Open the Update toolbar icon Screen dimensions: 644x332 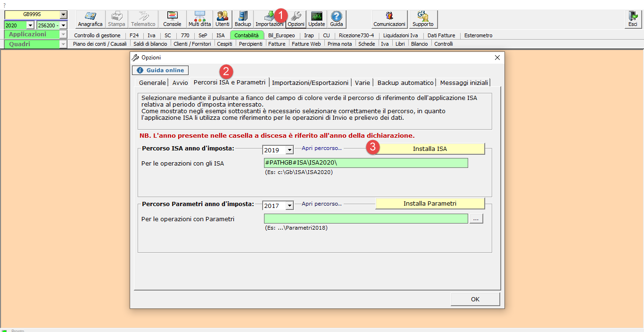tap(316, 19)
